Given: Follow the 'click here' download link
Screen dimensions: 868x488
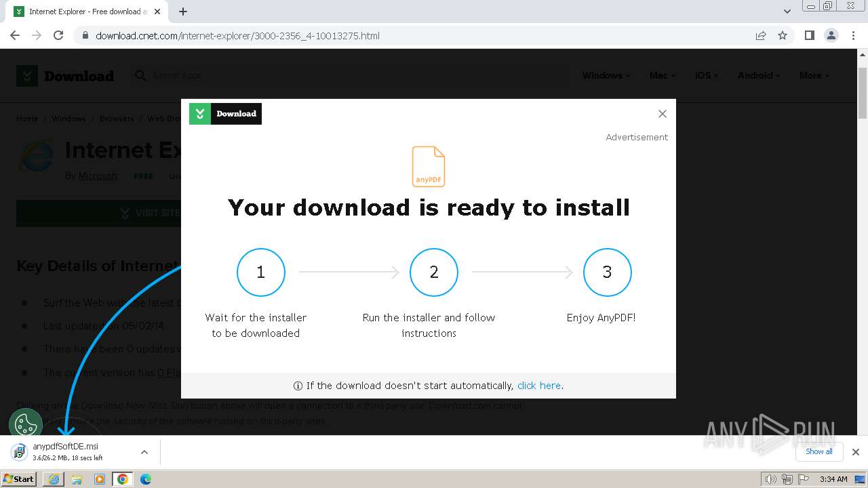Looking at the screenshot, I should 539,386.
